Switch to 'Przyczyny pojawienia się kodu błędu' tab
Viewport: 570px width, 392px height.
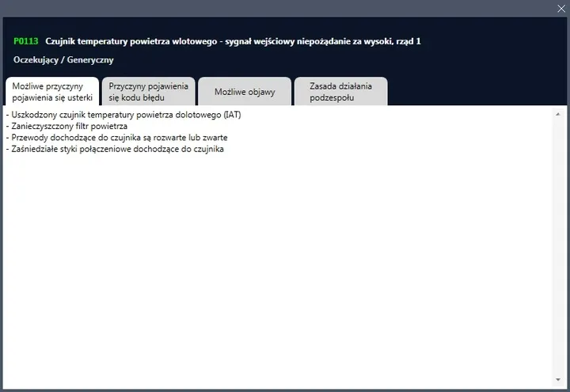click(149, 92)
